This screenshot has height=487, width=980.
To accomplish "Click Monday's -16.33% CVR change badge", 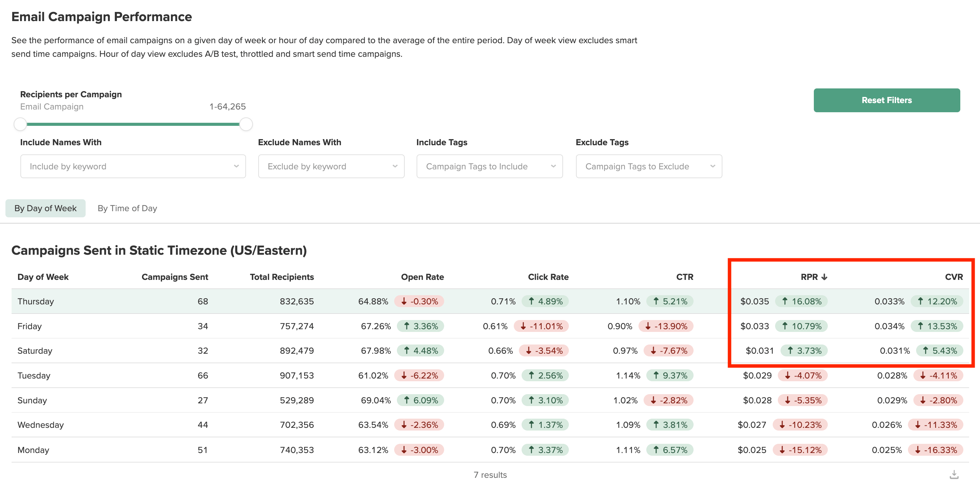I will (935, 450).
